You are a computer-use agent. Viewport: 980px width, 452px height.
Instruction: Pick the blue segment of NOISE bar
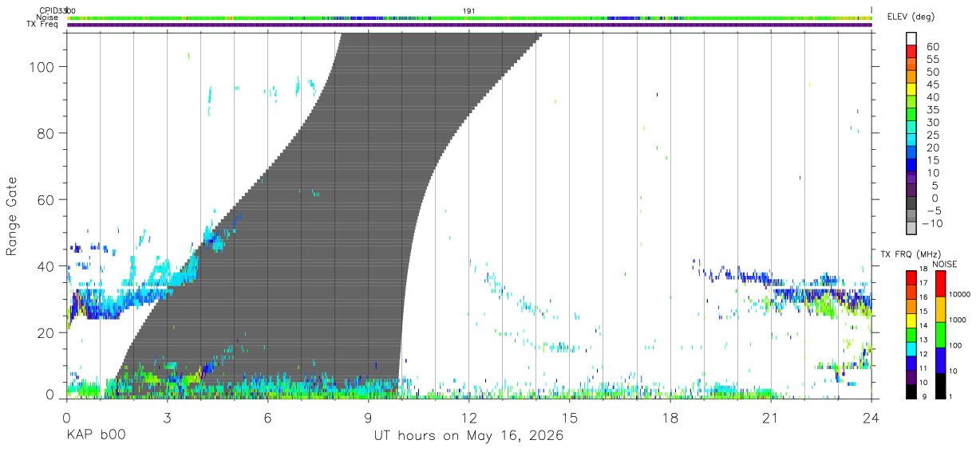coord(940,360)
